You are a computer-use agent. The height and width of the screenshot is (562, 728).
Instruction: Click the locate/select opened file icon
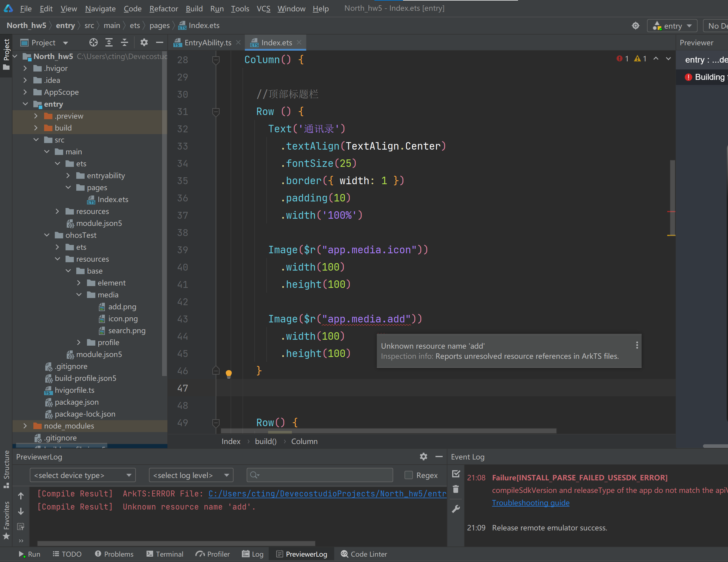tap(93, 42)
